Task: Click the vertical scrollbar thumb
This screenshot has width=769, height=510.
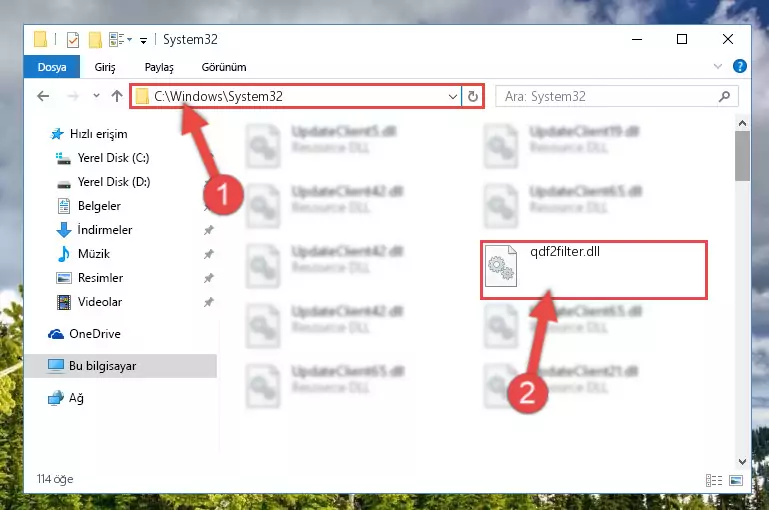Action: tap(742, 156)
